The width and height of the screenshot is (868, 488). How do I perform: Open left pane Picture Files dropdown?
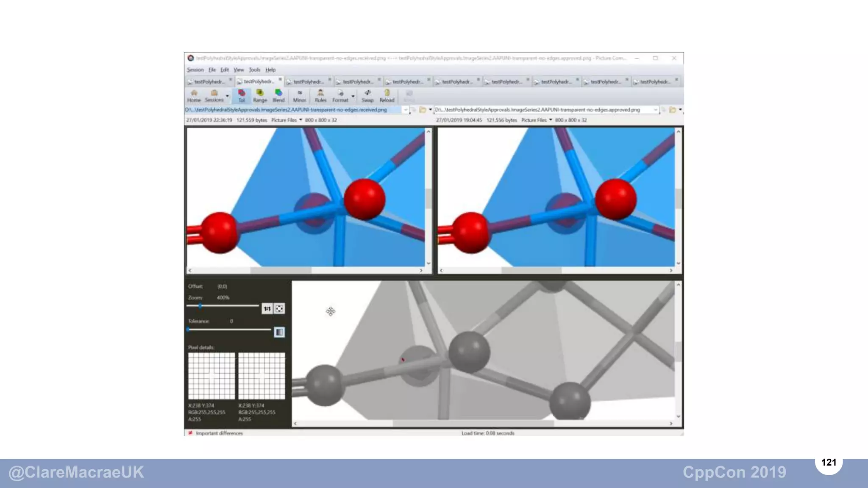click(x=300, y=120)
